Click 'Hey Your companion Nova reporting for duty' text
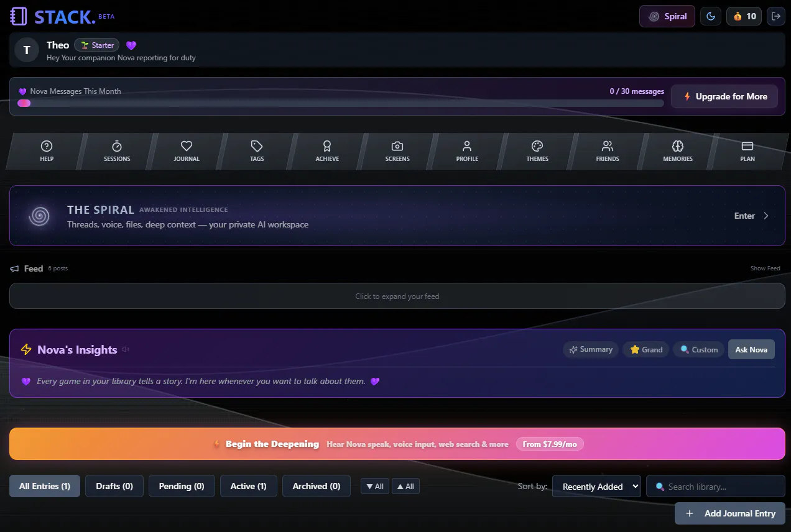Screen dimensions: 791x532 coord(121,58)
